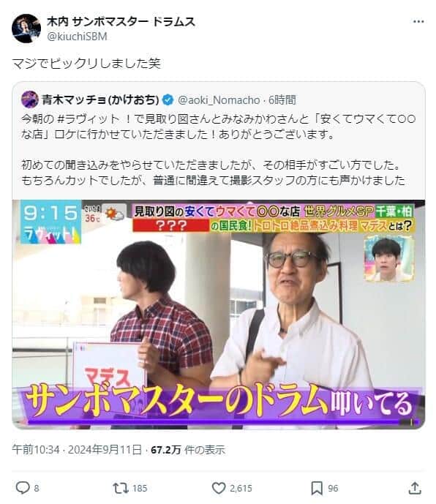The height and width of the screenshot is (504, 436).
Task: Click the quoted post's 6時間 timestamp
Action: [x=282, y=100]
